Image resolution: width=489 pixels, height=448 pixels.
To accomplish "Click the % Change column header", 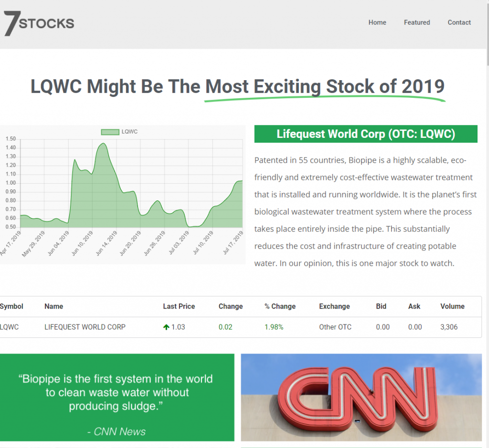I will click(x=280, y=306).
